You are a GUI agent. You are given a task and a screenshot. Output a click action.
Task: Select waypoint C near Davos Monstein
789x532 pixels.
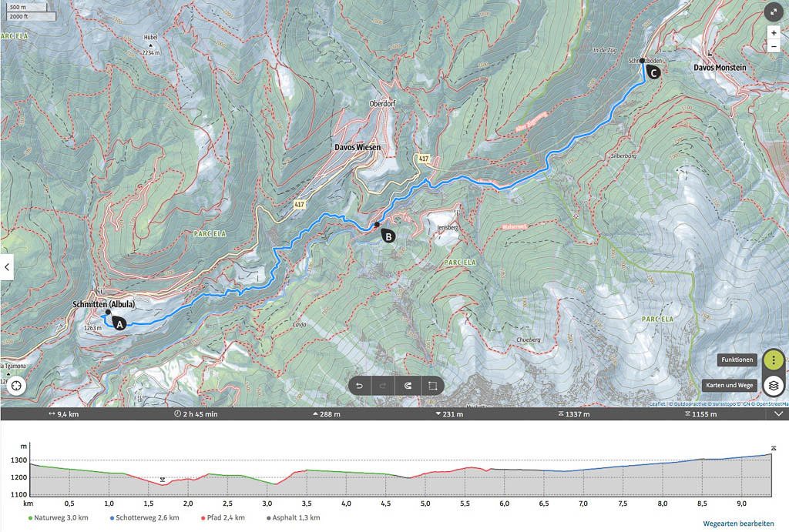(653, 73)
